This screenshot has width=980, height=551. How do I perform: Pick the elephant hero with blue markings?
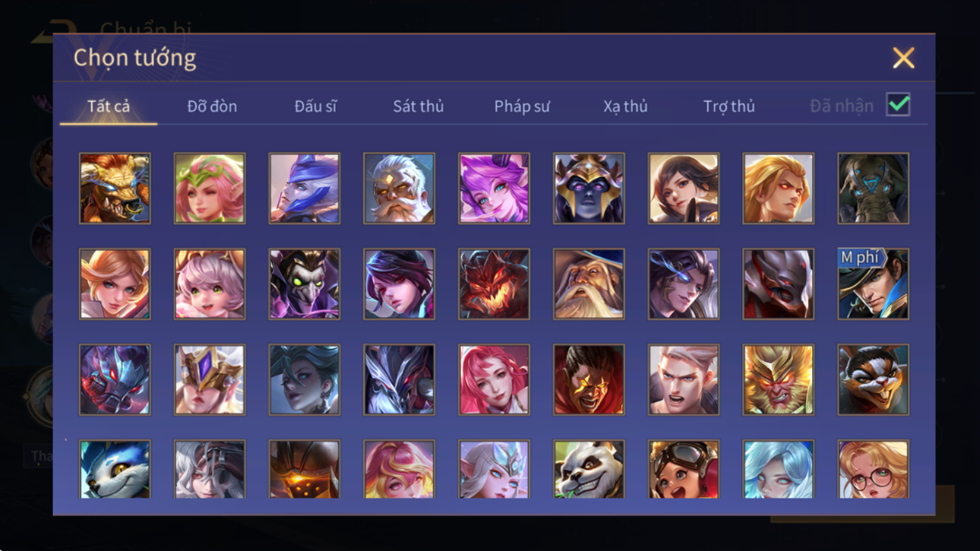(x=873, y=188)
